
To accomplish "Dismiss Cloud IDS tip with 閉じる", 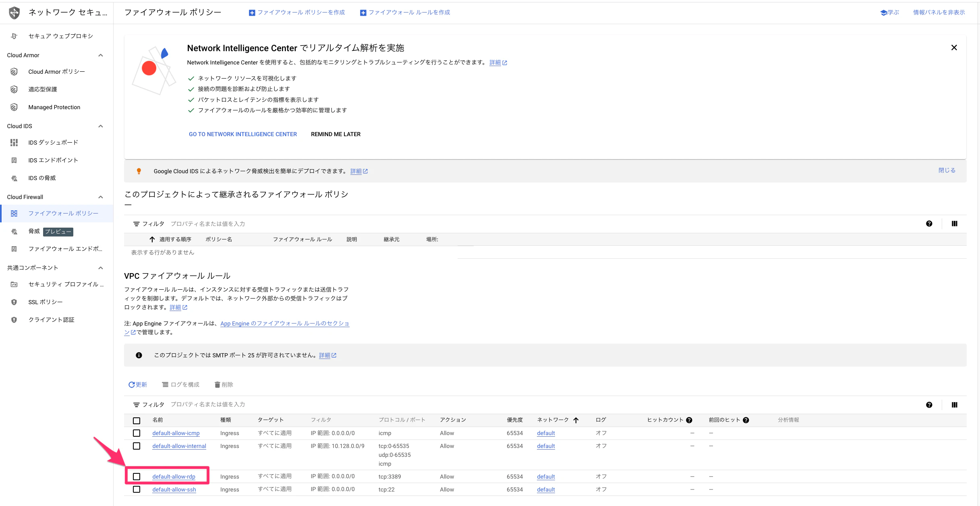I will click(x=947, y=170).
